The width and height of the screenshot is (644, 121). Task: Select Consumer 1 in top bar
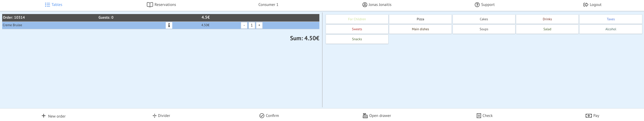pos(268,5)
